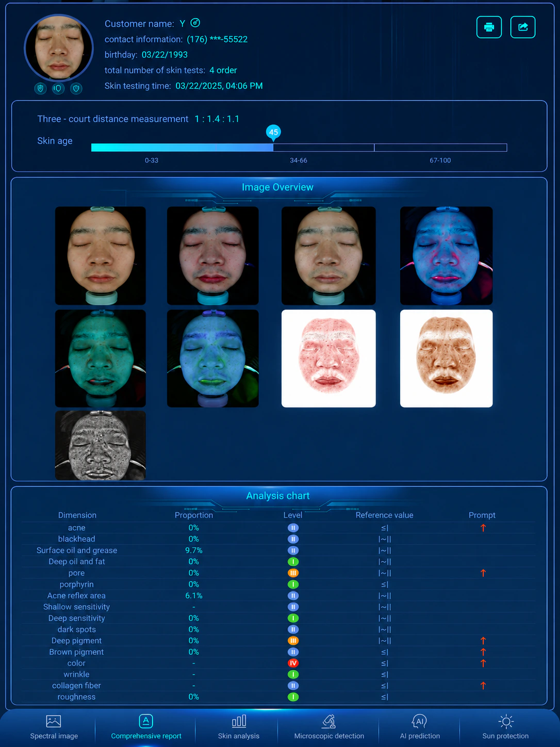Open the Skin analysis tab
The width and height of the screenshot is (560, 747).
[239, 727]
